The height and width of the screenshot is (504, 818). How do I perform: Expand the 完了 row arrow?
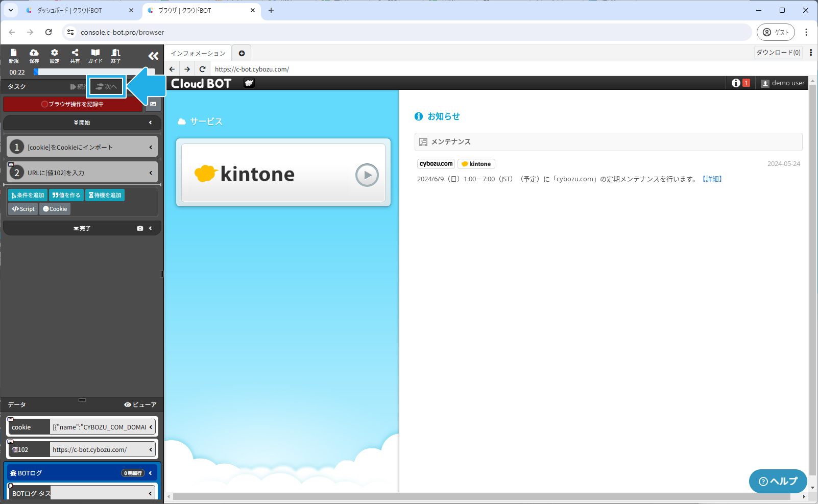click(151, 228)
